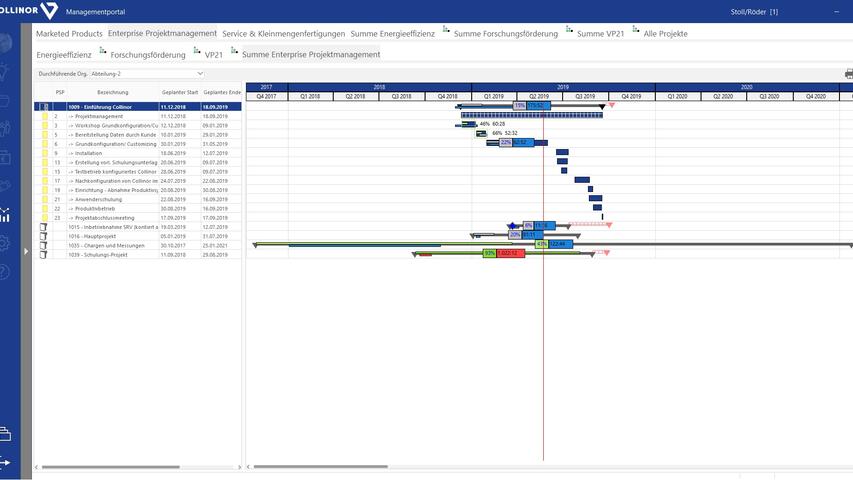
Task: Click the Geplanter Start column header
Action: pyautogui.click(x=179, y=92)
